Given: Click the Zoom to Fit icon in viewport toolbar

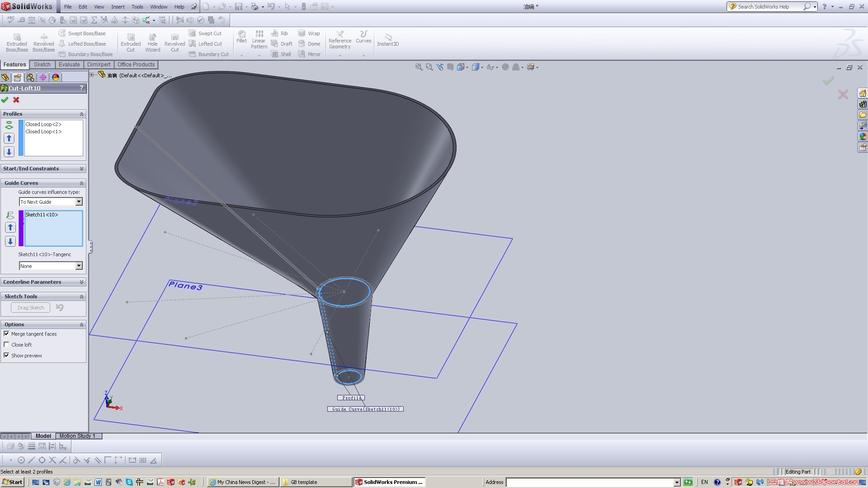Looking at the screenshot, I should click(x=419, y=67).
